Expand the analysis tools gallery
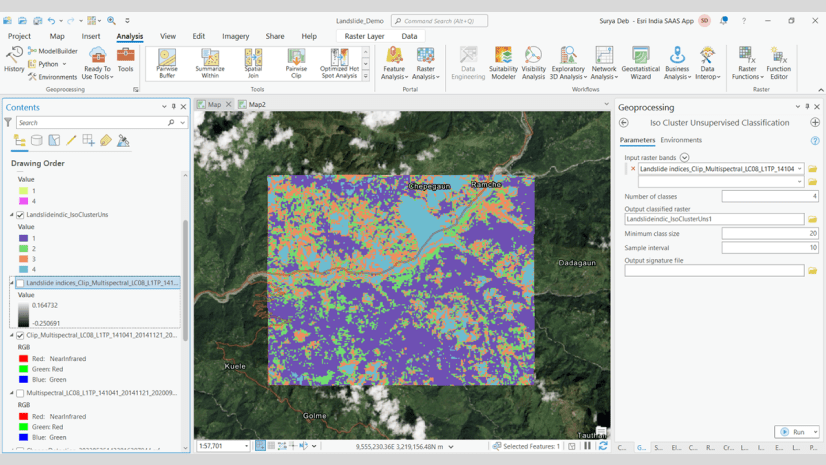 pos(366,76)
